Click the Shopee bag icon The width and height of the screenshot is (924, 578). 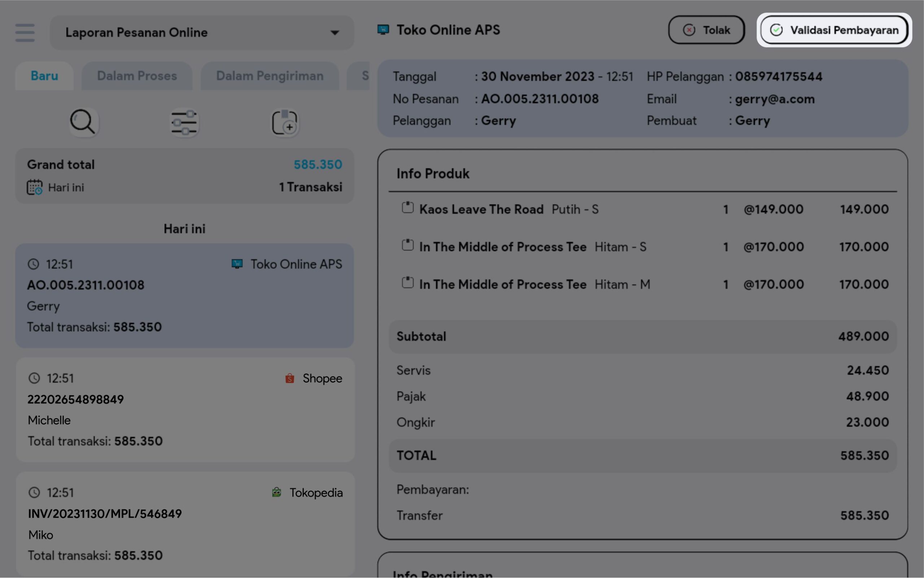(x=290, y=378)
